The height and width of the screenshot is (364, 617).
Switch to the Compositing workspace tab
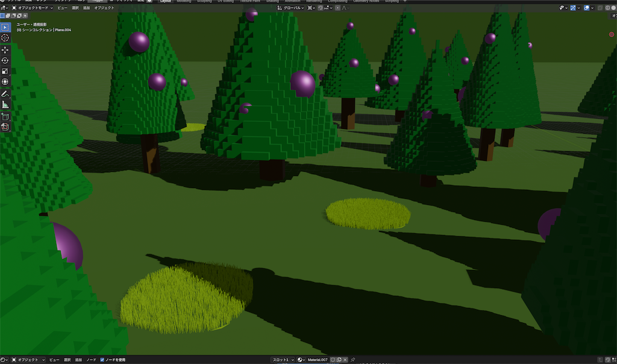[337, 1]
